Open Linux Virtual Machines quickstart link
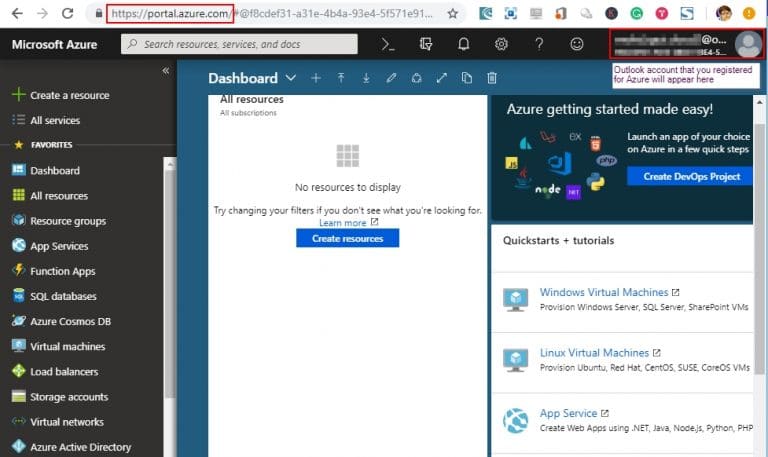This screenshot has height=457, width=768. (x=594, y=353)
